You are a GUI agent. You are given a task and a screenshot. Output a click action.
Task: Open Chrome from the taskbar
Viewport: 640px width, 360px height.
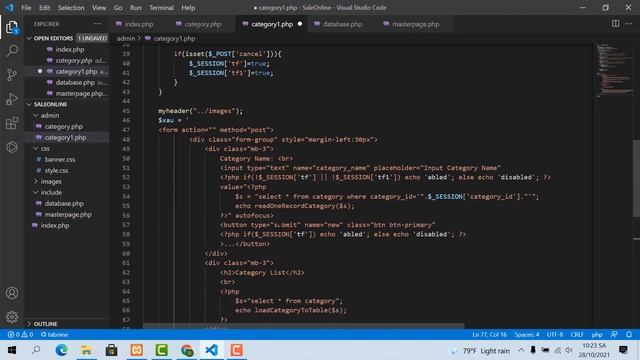(187, 350)
